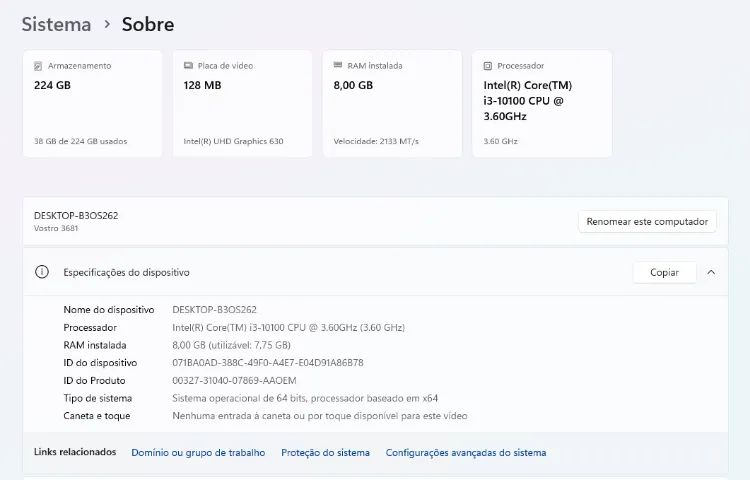Screen dimensions: 750x480
Task: Click the breadcrumb arrow between Sistema and Sobre
Action: pyautogui.click(x=107, y=24)
